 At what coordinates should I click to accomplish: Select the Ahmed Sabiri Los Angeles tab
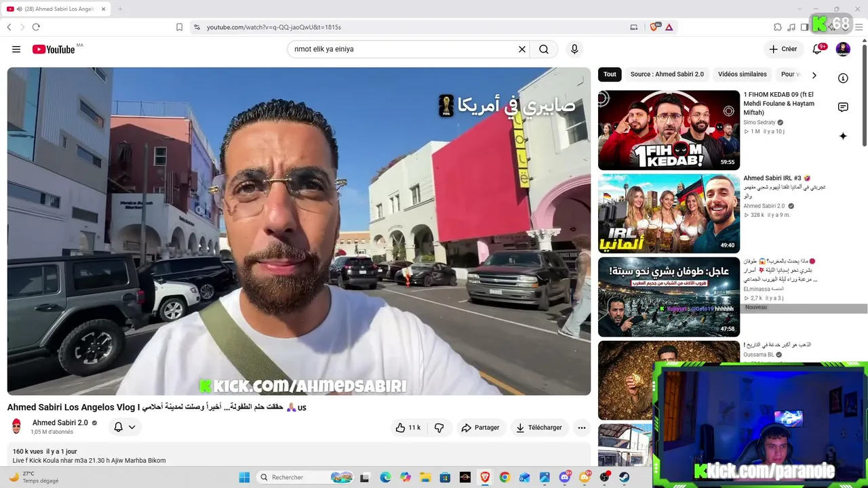[x=56, y=9]
